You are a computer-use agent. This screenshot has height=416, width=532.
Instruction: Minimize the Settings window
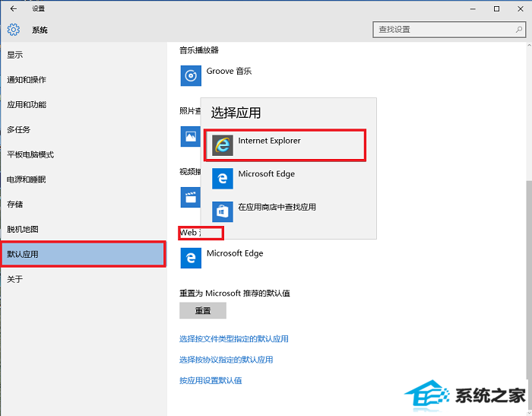point(473,9)
